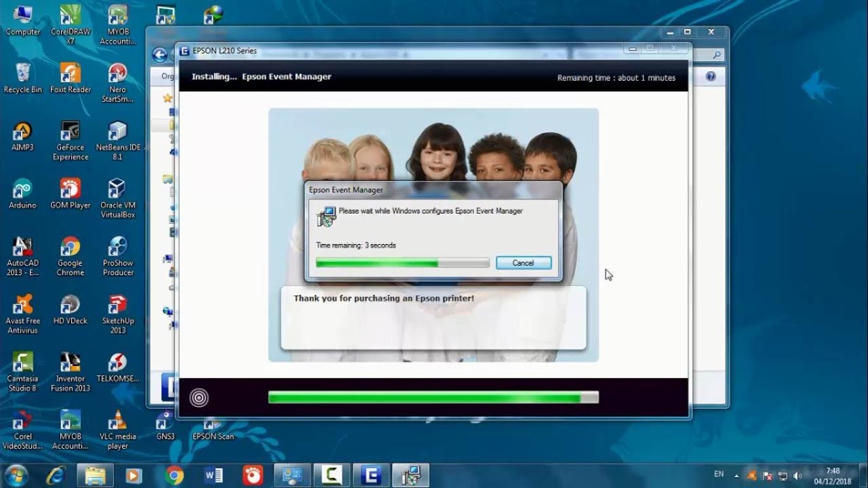Launch HD VDeck shortcut
Screen dimensions: 868x488
tap(71, 309)
